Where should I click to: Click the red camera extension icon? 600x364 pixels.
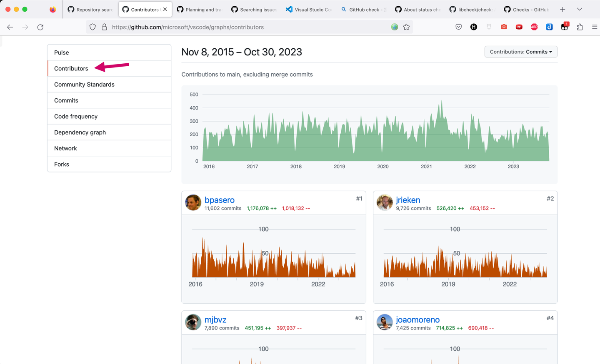click(504, 27)
